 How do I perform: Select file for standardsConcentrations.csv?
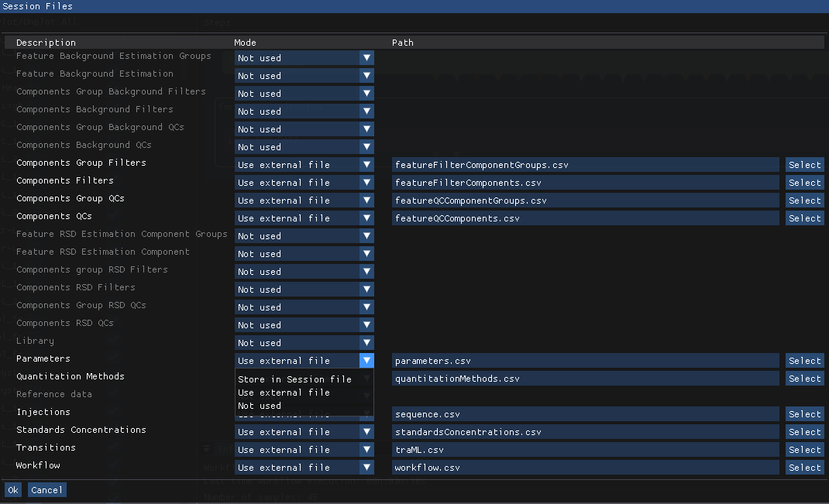[x=805, y=432]
